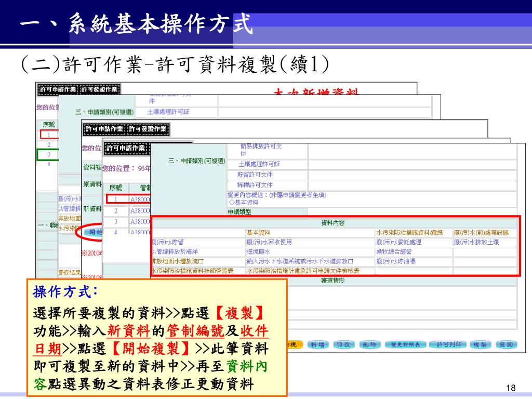Screen dimensions: 532x399
Task: Open 水污染防治措施計畫及許可申請文件檢核表 link
Action: click(303, 270)
